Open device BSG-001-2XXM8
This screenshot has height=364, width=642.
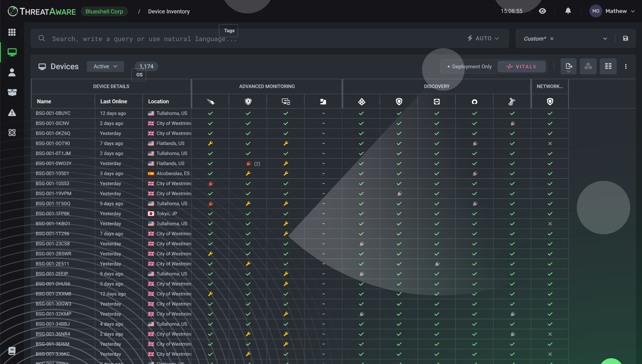click(x=53, y=294)
